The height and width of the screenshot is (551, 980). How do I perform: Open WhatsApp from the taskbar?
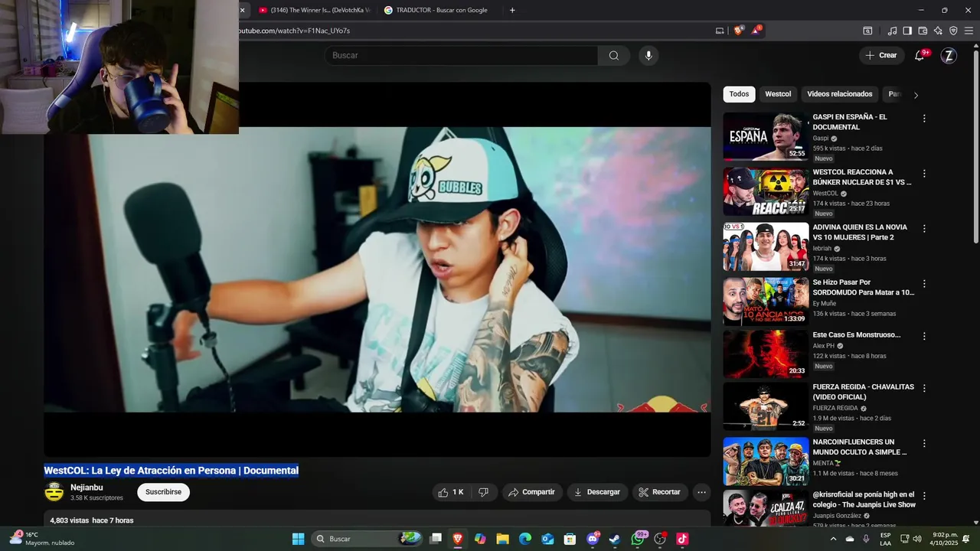click(638, 539)
